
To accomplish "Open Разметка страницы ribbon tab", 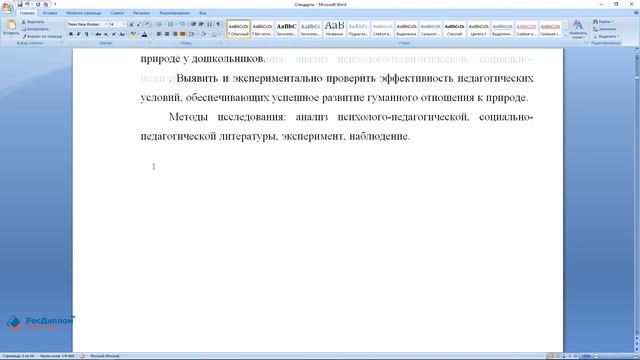I will [84, 13].
